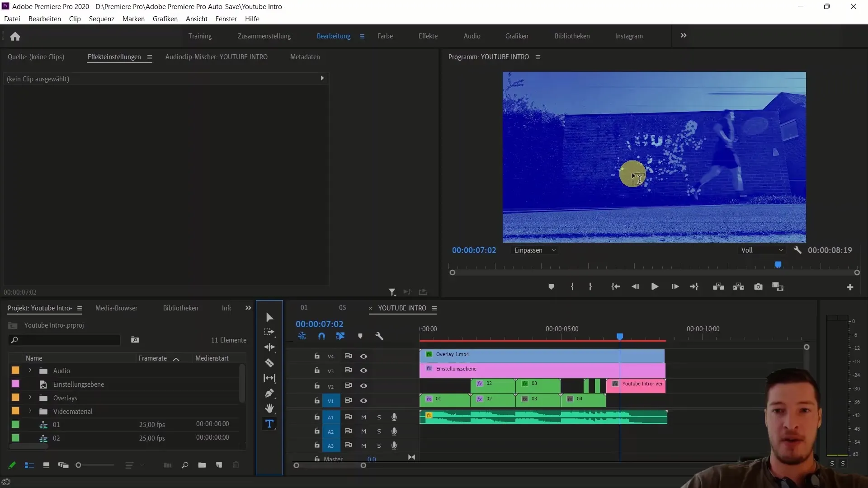Click the Metadaten panel button
This screenshot has width=868, height=488.
click(305, 56)
